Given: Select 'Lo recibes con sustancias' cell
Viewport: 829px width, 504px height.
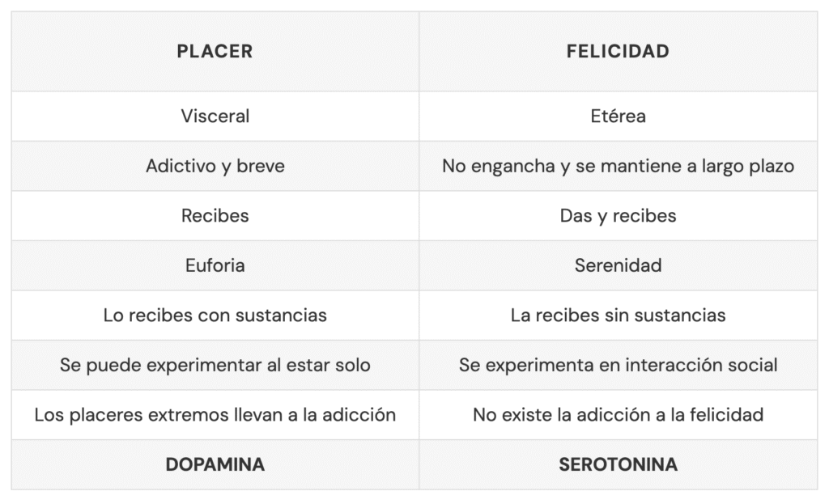Looking at the screenshot, I should [x=215, y=316].
